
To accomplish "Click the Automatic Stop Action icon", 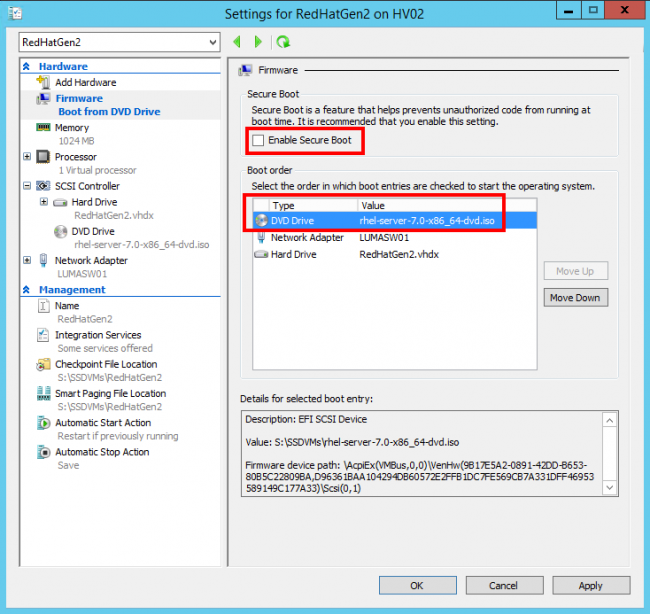I will click(x=44, y=452).
